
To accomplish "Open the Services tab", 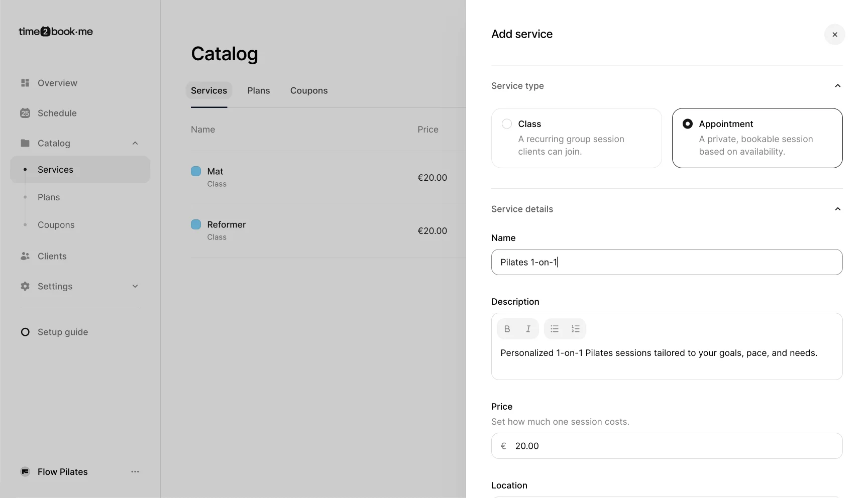I will [x=209, y=90].
